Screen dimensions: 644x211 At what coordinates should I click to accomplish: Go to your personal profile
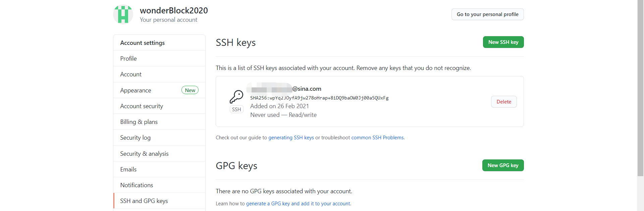[487, 14]
